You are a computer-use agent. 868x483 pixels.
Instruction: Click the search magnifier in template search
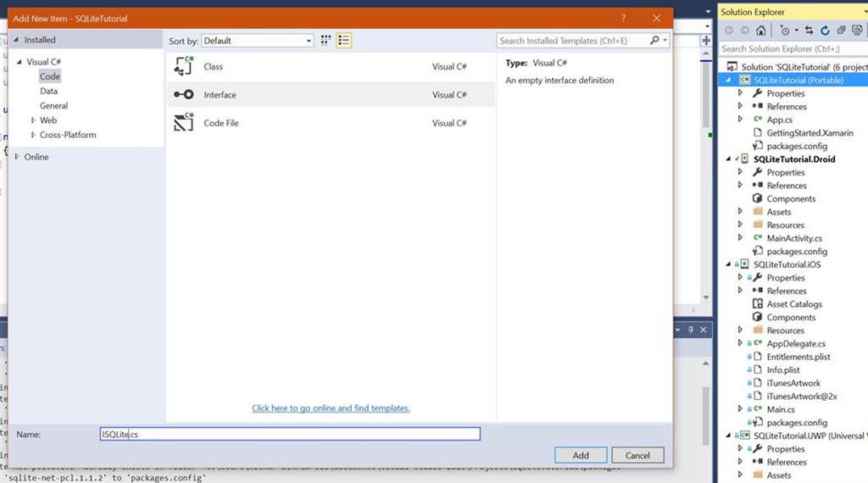pyautogui.click(x=655, y=41)
